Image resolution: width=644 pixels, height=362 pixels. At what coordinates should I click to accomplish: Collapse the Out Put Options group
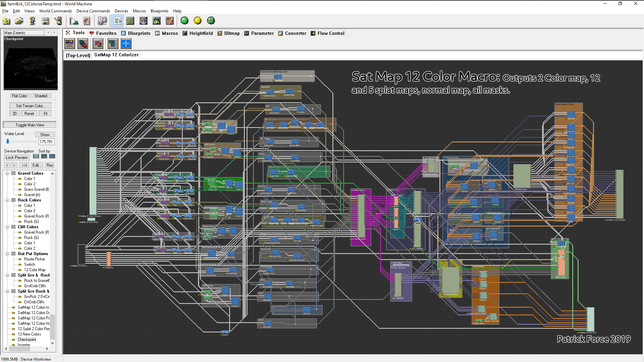(x=7, y=254)
